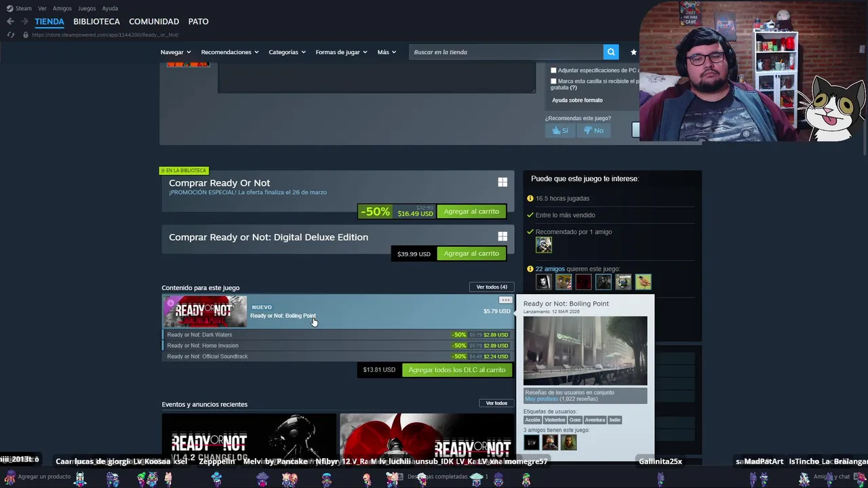
Task: Click the thumbs-down No recommendation button
Action: (x=593, y=130)
